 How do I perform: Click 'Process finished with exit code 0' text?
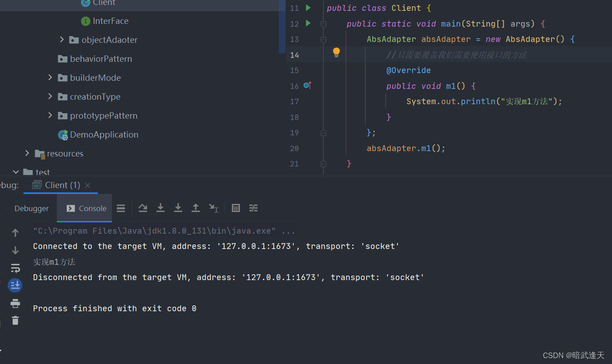tap(115, 309)
